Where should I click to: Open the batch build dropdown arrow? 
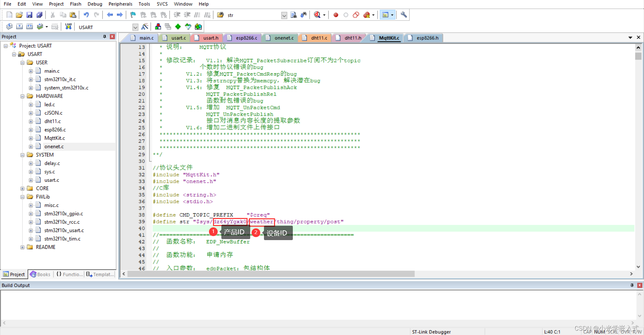click(47, 27)
